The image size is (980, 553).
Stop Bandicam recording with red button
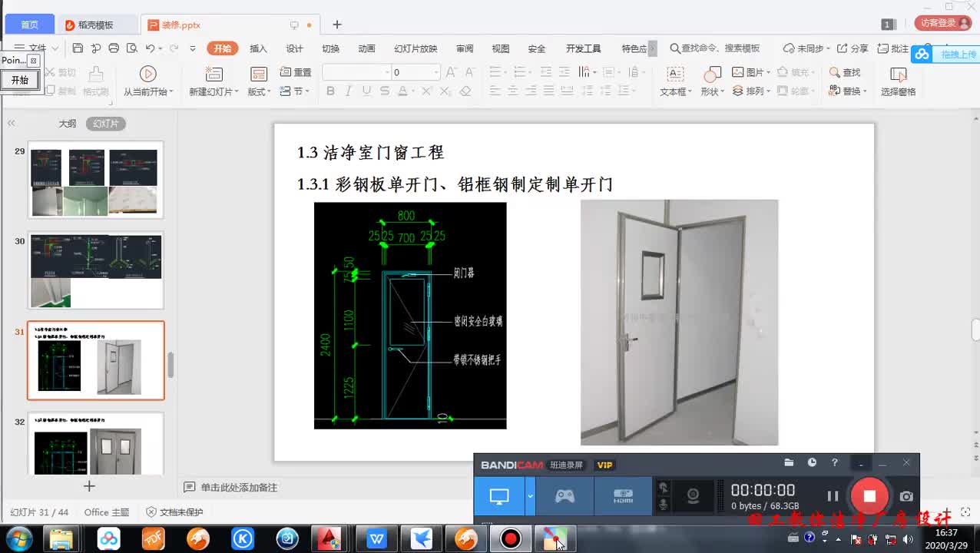(x=869, y=496)
